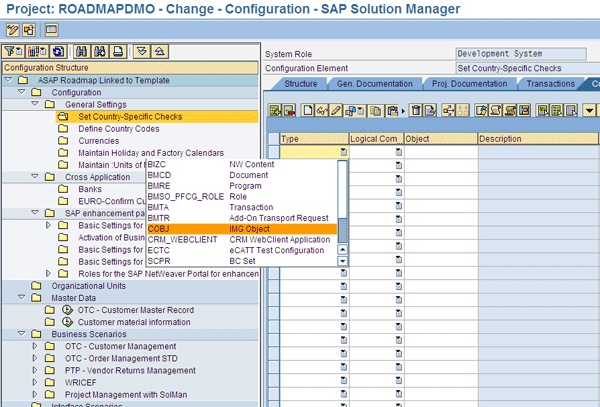The image size is (600, 407).
Task: Switch to the Gen. Documentation tab
Action: pyautogui.click(x=375, y=84)
